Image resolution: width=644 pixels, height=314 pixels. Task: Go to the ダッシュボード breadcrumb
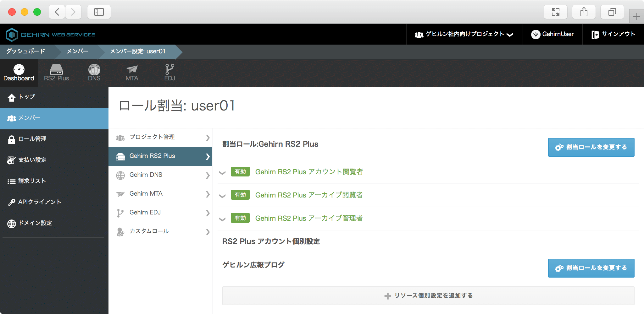coord(26,51)
